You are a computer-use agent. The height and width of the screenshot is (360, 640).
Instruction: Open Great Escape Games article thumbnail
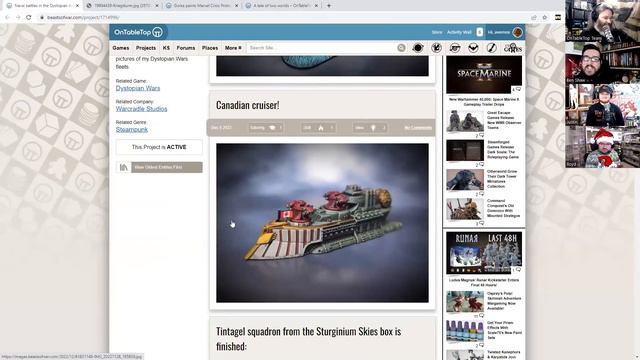coord(465,121)
